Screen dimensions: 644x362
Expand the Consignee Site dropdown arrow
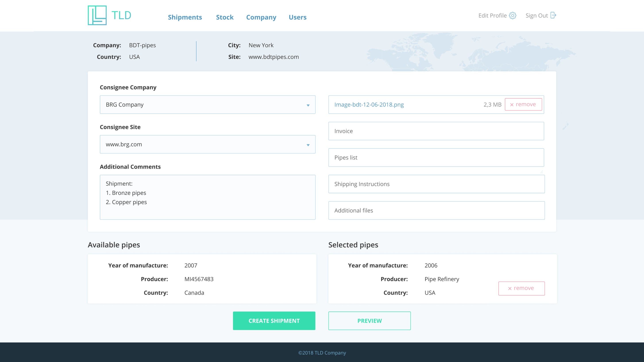pyautogui.click(x=308, y=145)
